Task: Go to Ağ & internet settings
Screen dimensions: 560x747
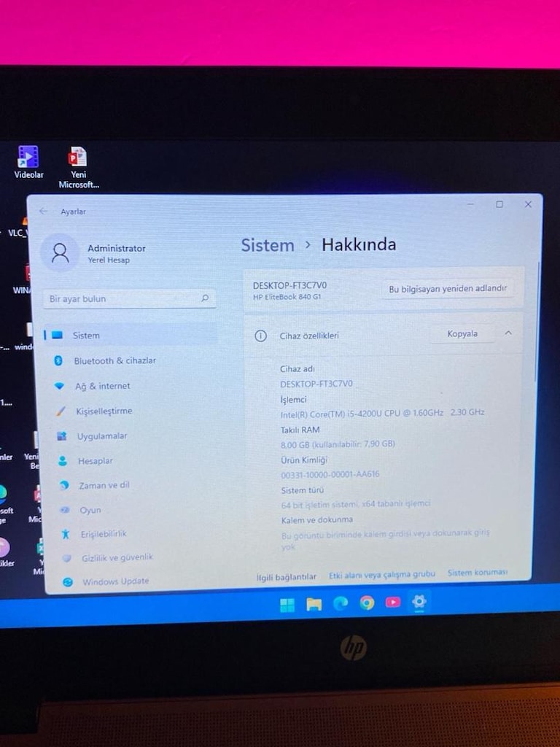Action: pyautogui.click(x=102, y=386)
